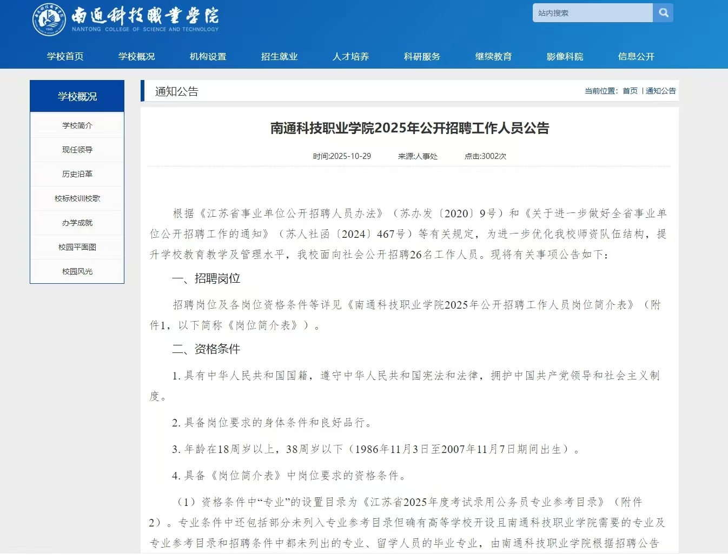Screen dimensions: 728x560
Task: Open the 继续教育 navigation menu
Action: [493, 56]
